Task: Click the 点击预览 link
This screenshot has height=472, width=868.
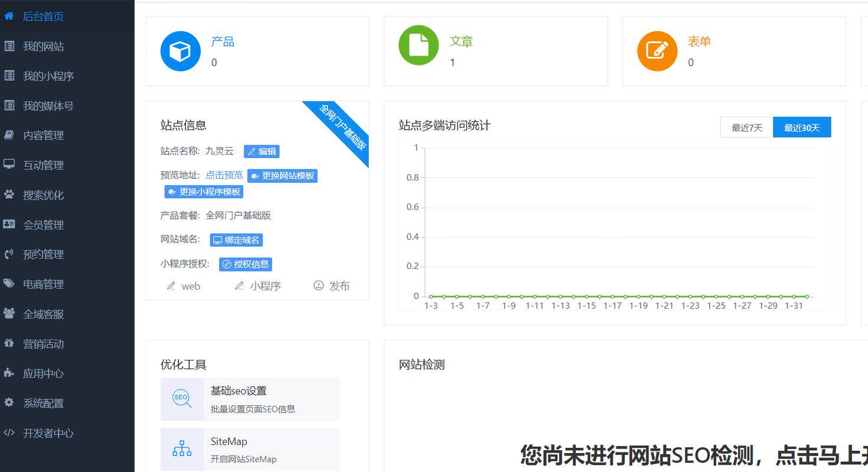Action: click(224, 175)
